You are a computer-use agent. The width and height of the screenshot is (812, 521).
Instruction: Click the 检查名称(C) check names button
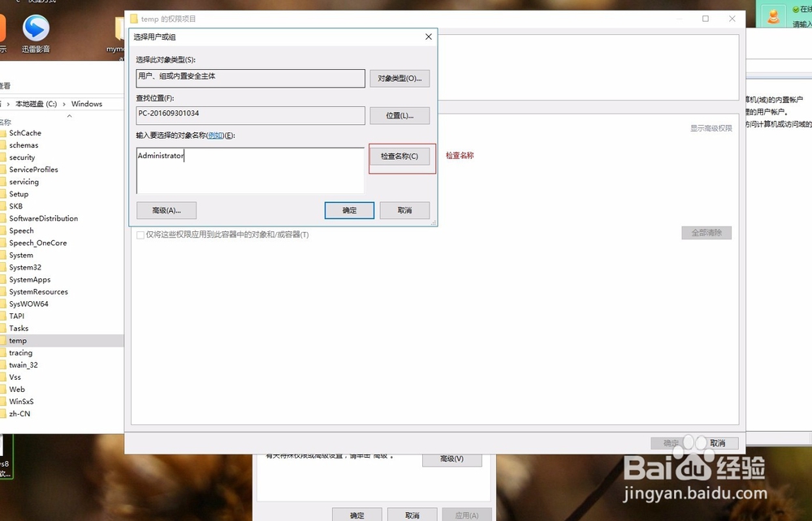400,157
